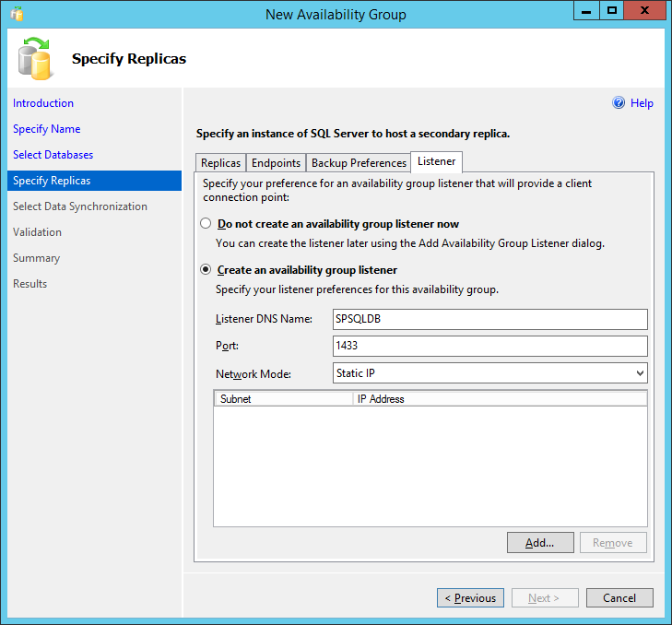Click the app icon in the title bar
The height and width of the screenshot is (625, 672).
point(17,14)
